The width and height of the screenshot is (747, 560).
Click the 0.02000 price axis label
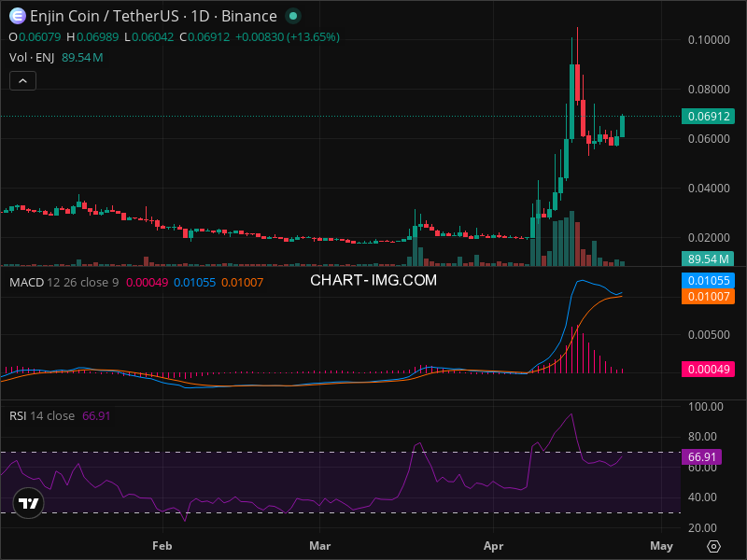point(709,238)
